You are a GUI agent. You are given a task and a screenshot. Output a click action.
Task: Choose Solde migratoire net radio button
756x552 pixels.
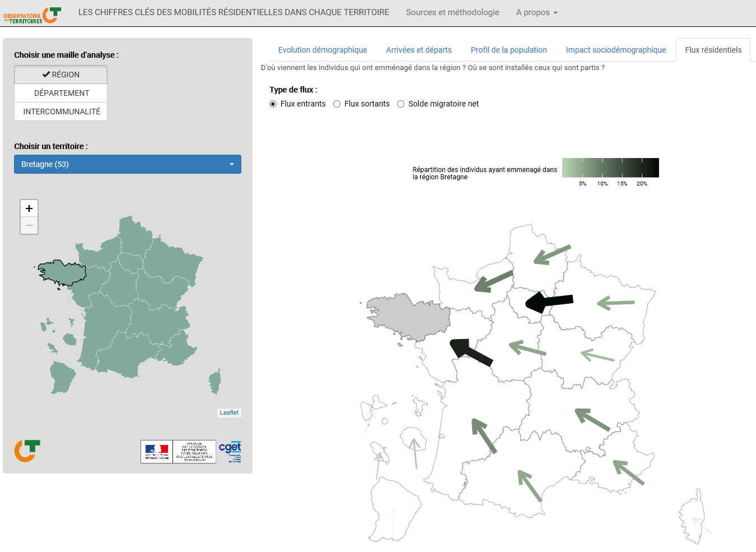pyautogui.click(x=401, y=104)
